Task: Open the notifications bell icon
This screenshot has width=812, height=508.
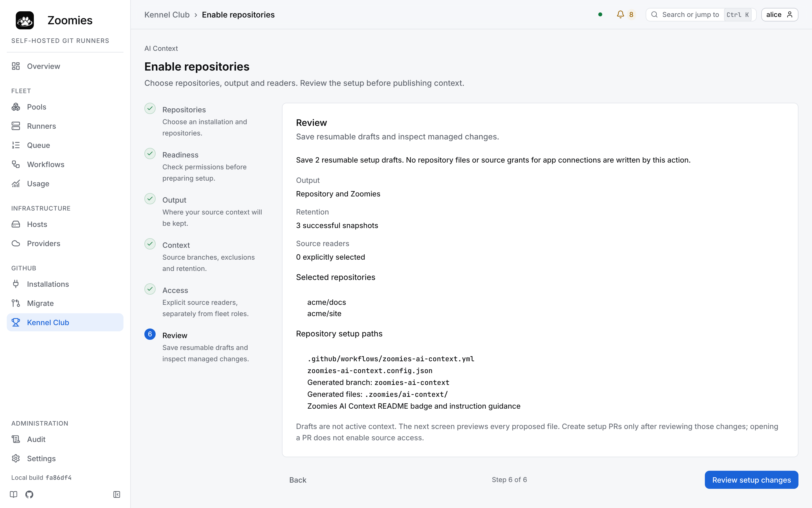Action: click(x=620, y=14)
